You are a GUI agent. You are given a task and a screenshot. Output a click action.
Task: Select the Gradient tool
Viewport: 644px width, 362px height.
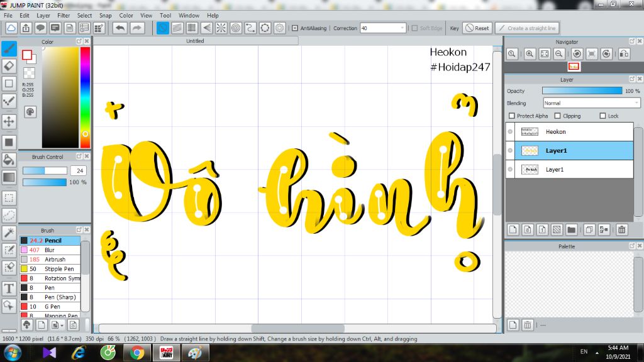point(9,177)
